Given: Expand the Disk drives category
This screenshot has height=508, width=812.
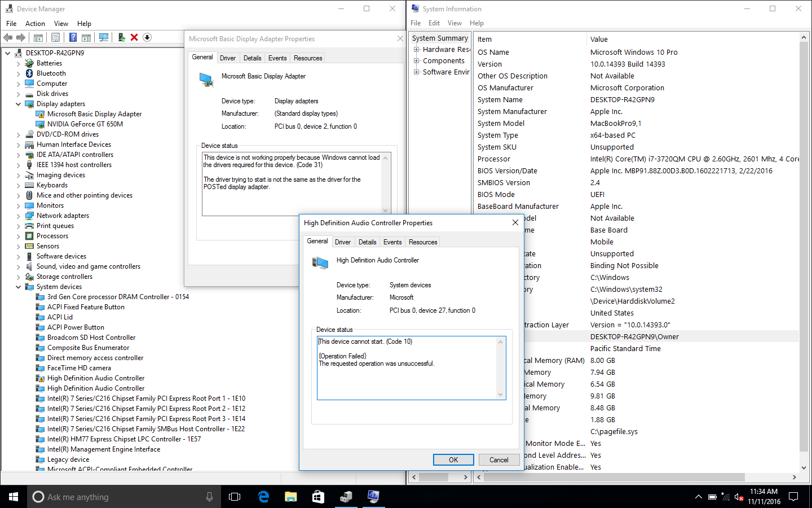Looking at the screenshot, I should coord(19,94).
